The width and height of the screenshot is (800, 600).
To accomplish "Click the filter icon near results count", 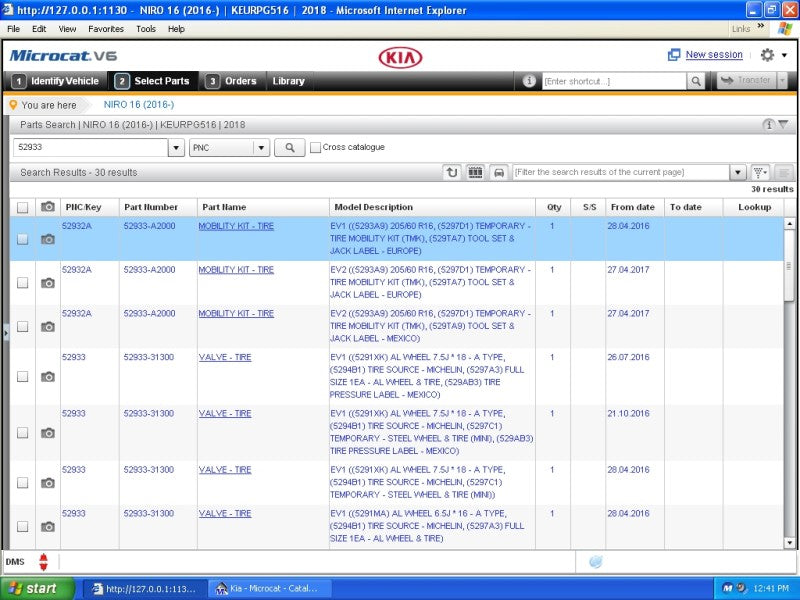I will click(759, 171).
